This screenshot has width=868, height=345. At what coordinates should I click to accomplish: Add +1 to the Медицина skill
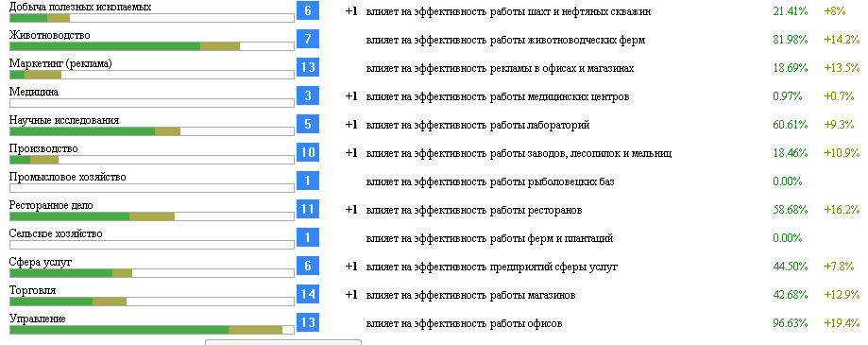coord(351,96)
